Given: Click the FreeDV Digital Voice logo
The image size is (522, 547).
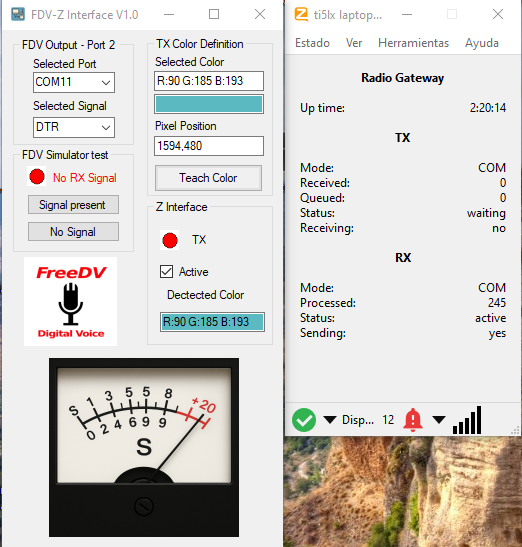Looking at the screenshot, I should [70, 301].
